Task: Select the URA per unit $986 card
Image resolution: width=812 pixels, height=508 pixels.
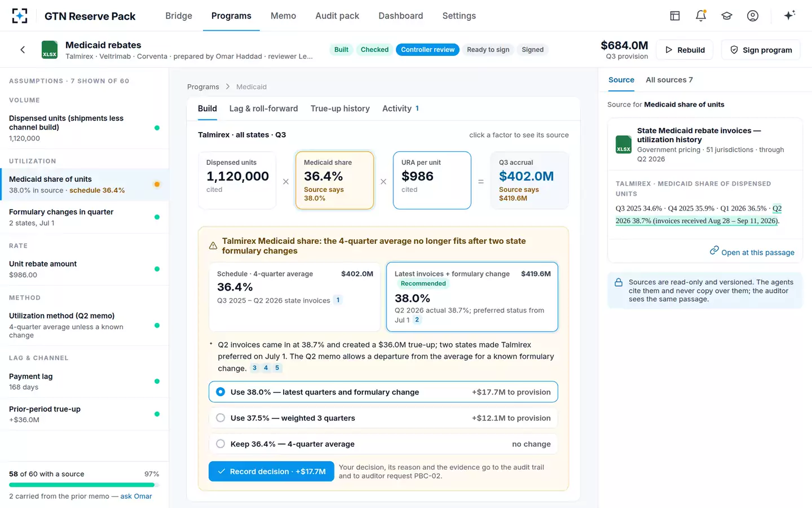Action: pyautogui.click(x=432, y=180)
